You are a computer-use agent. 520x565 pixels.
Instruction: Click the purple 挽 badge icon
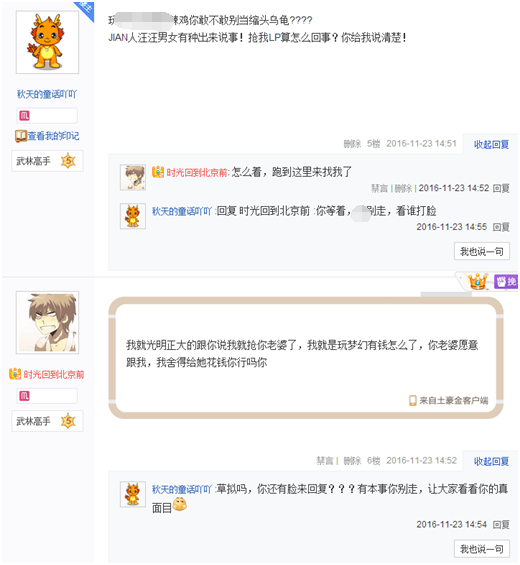[x=506, y=281]
